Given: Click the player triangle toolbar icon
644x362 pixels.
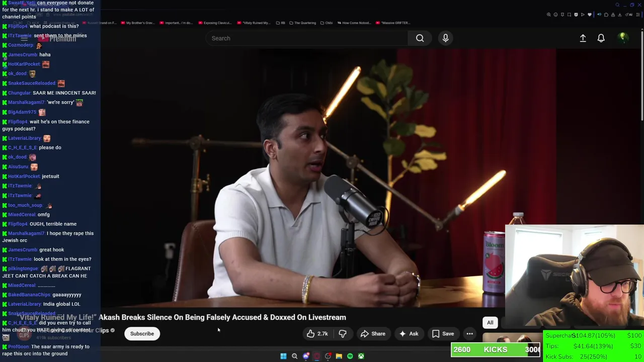Looking at the screenshot, I should tap(583, 15).
